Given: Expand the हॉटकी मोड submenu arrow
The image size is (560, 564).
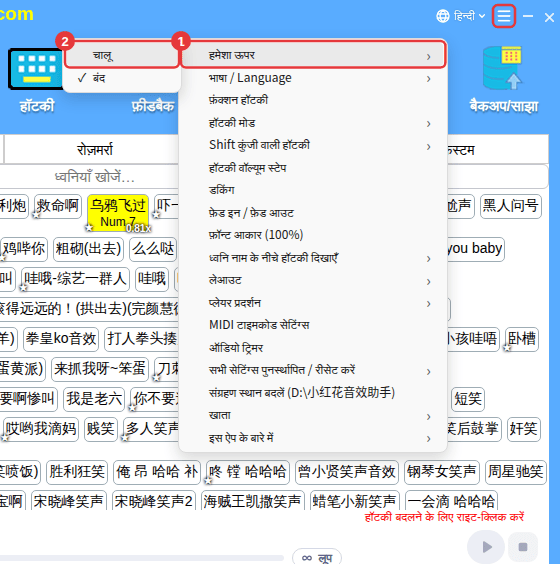Looking at the screenshot, I should click(428, 124).
